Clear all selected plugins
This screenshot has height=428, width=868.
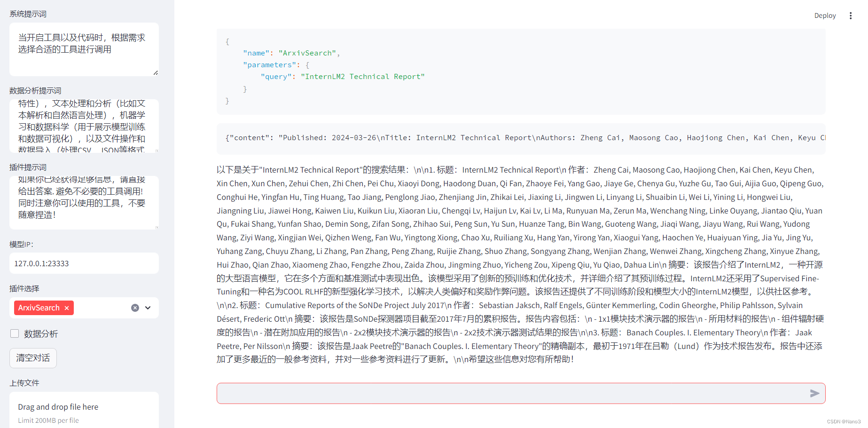pos(135,308)
